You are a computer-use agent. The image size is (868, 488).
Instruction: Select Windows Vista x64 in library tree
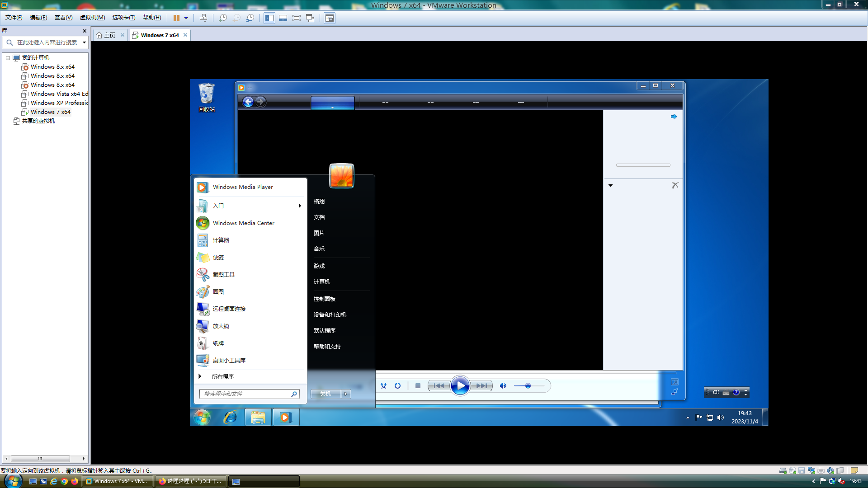(55, 94)
